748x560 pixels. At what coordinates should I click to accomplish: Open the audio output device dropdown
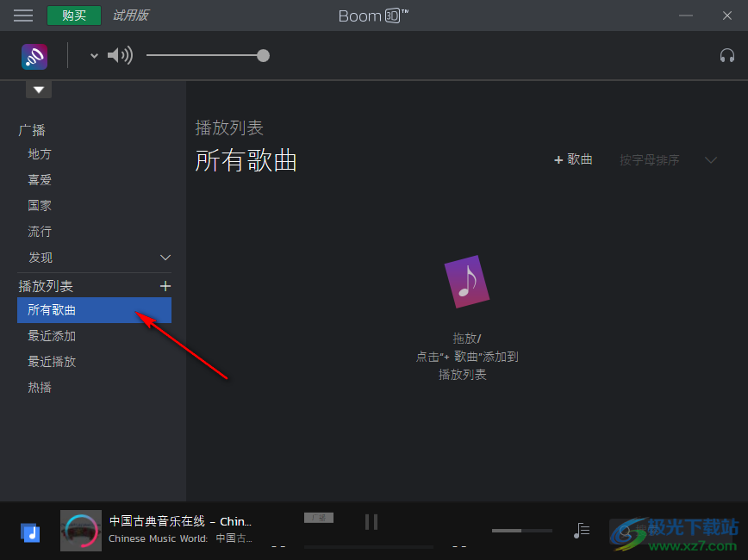(x=92, y=55)
